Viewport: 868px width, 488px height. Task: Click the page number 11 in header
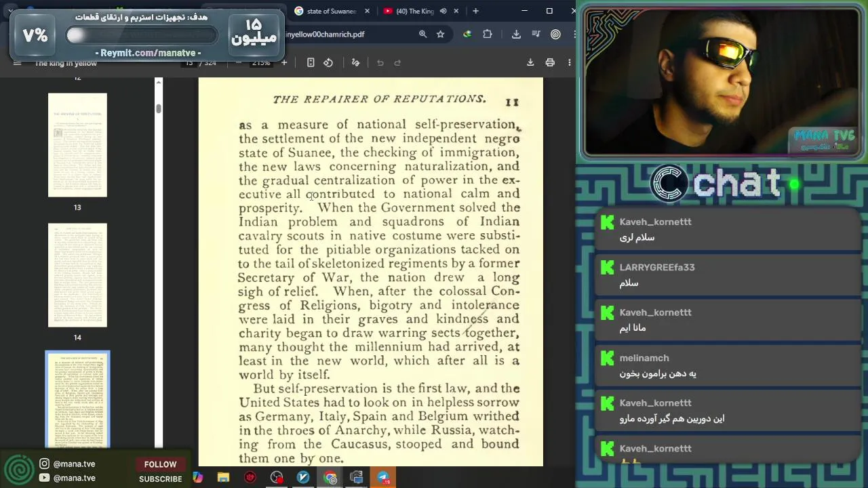pos(512,102)
